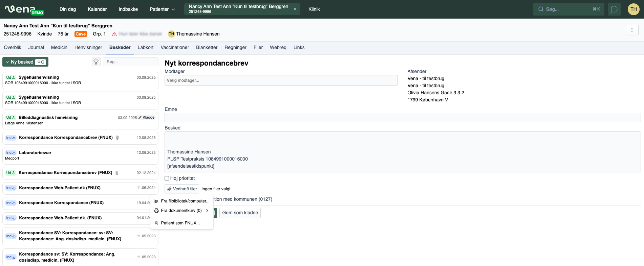
Task: Click the red warning triangle icon
Action: [114, 34]
